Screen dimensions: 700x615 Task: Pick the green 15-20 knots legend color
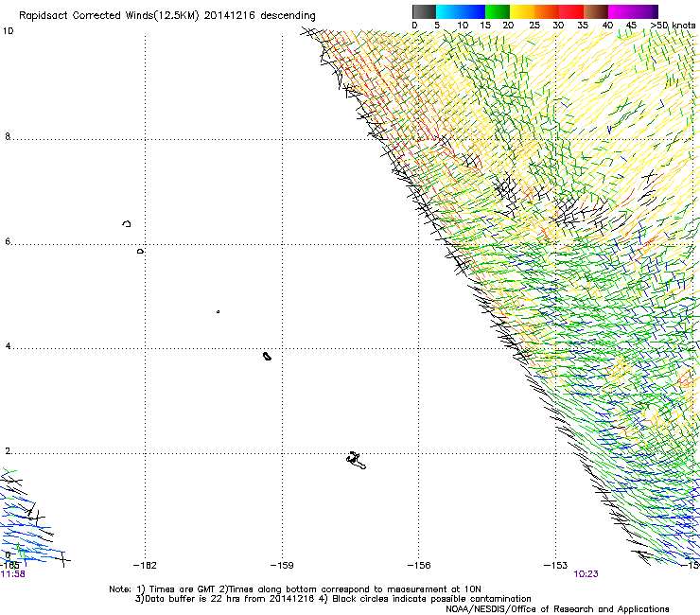498,11
